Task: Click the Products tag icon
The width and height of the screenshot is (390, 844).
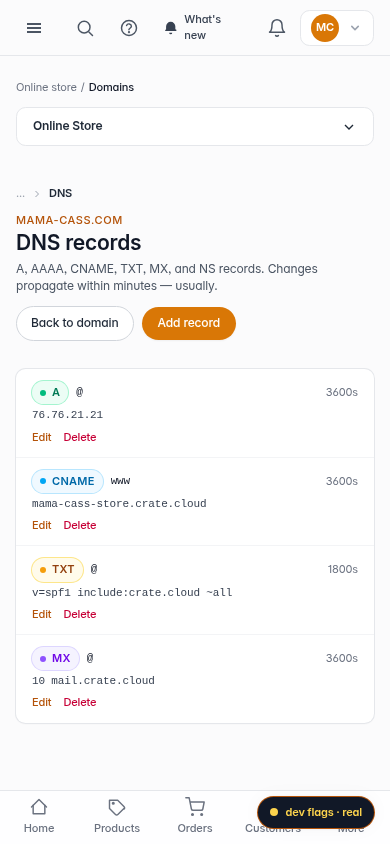Action: point(117,807)
